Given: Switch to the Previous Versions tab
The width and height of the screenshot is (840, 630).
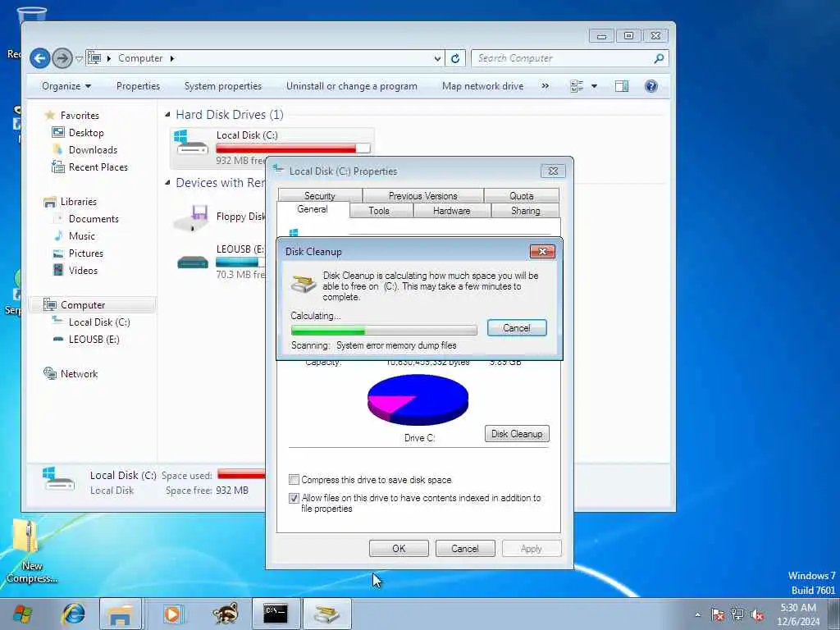Looking at the screenshot, I should pos(423,195).
